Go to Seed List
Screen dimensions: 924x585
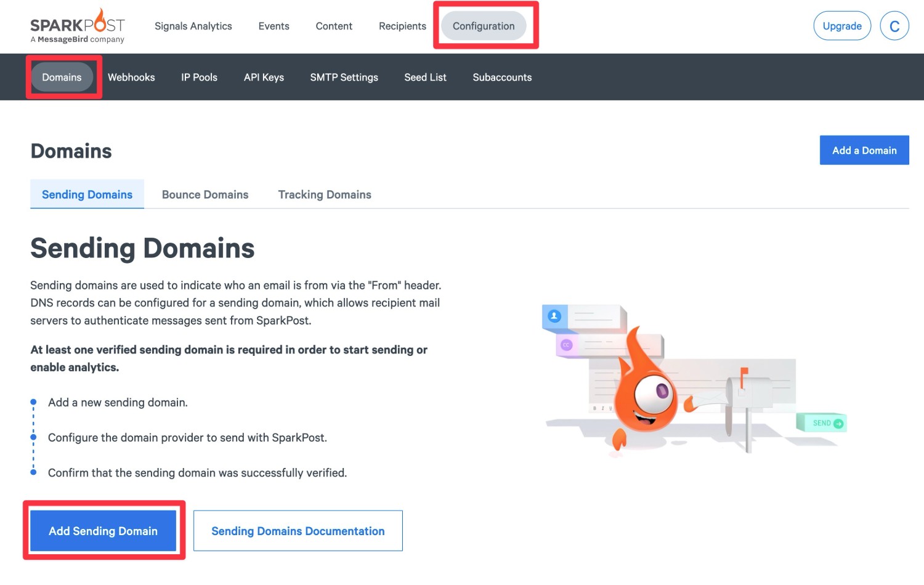425,77
